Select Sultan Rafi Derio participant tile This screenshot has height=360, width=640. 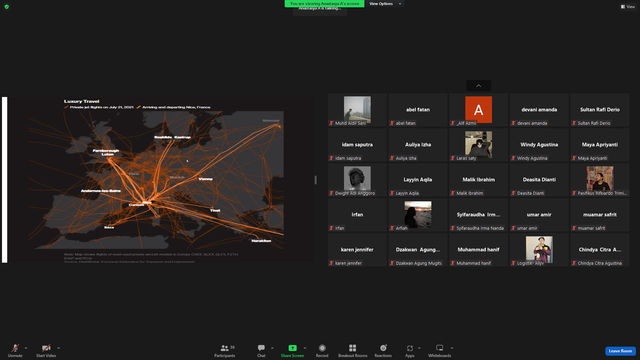click(600, 110)
